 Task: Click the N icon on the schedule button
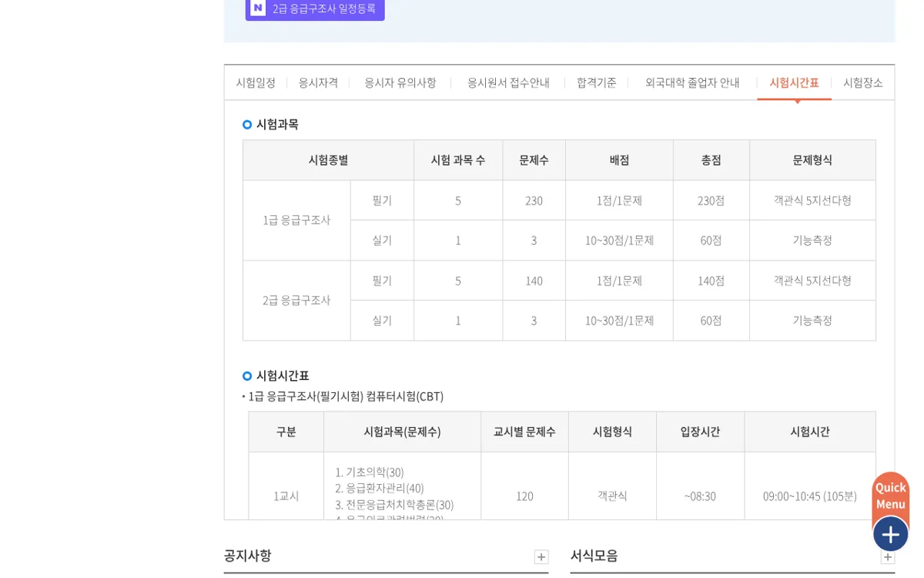(x=258, y=8)
